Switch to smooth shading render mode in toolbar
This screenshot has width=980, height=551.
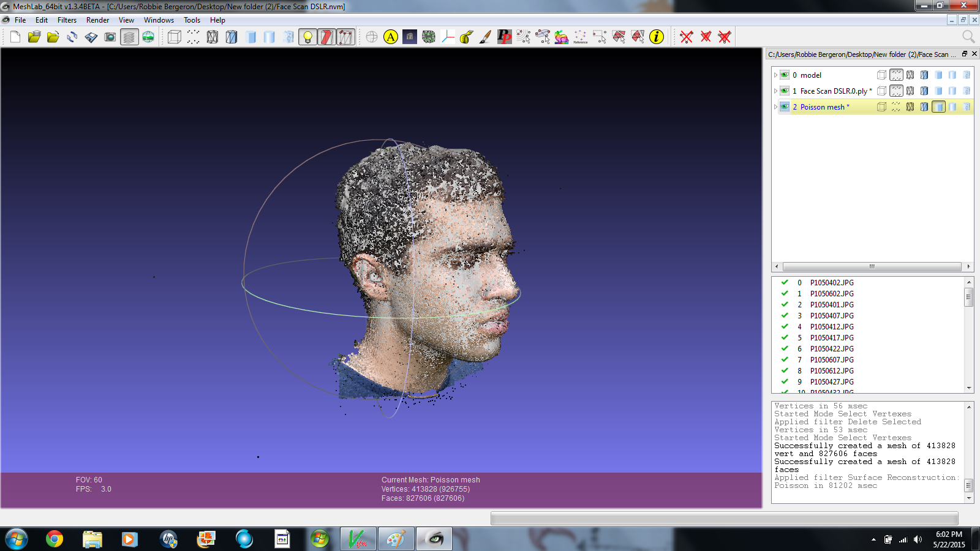(x=269, y=37)
